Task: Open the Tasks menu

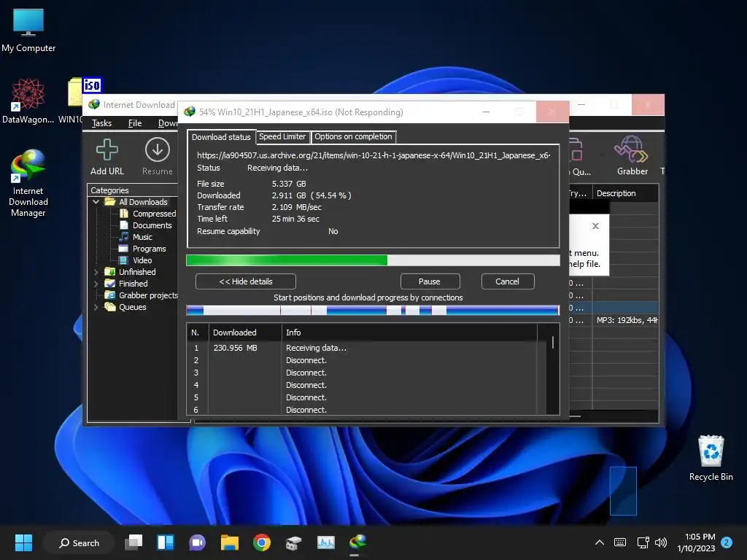Action: coord(101,122)
